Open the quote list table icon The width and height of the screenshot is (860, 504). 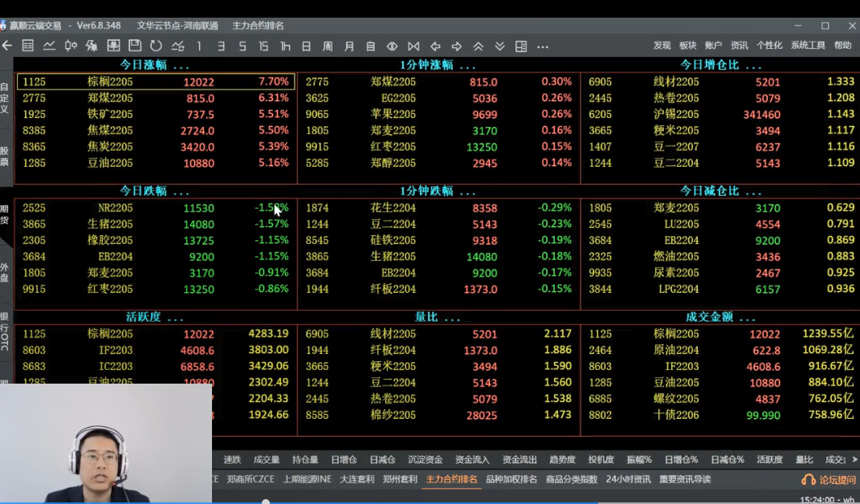(28, 46)
